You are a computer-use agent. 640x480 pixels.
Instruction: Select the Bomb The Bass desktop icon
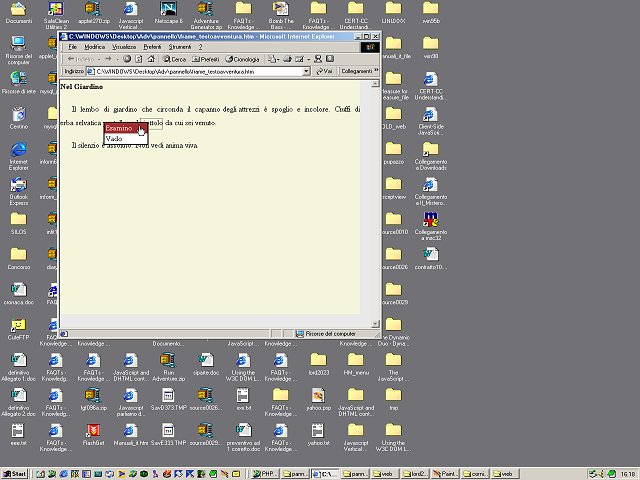point(281,15)
